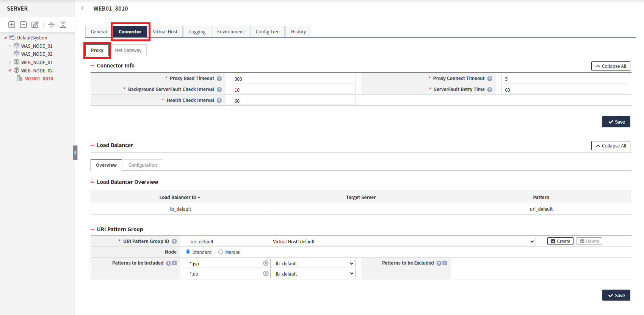The width and height of the screenshot is (644, 315).
Task: Select Standard mode radio button
Action: 188,252
